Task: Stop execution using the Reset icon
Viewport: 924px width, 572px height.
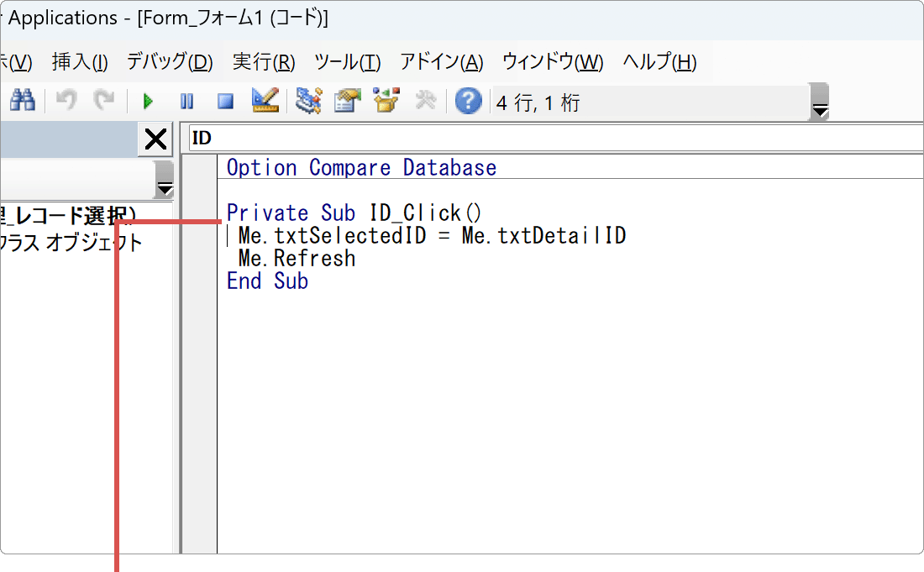Action: 224,101
